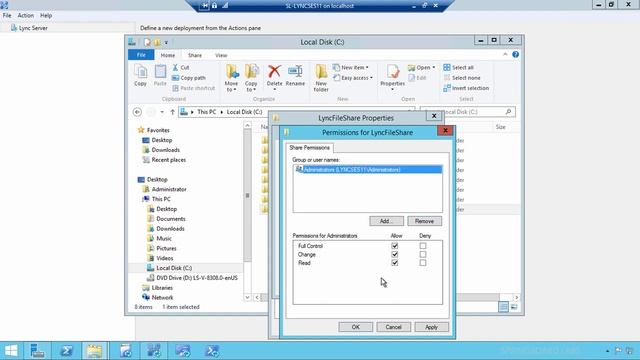Click the Copy icon in Explorer ribbon
Screen dimensions: 640x360
pyautogui.click(x=140, y=75)
